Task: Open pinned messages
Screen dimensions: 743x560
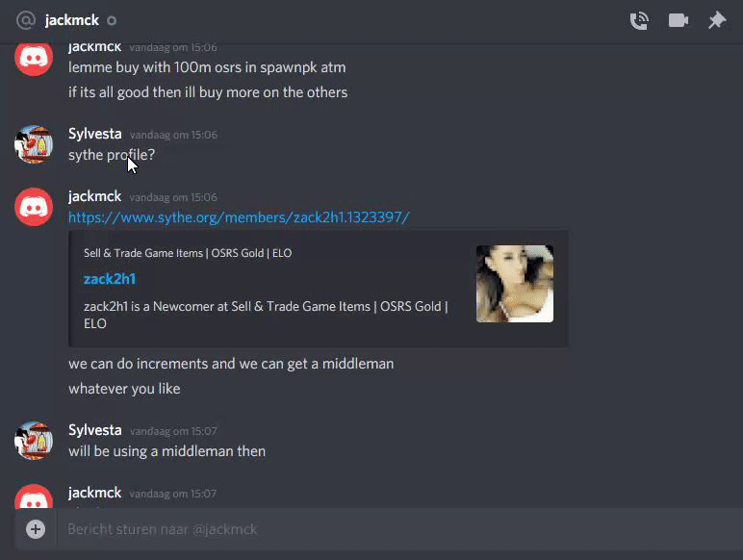Action: click(717, 20)
